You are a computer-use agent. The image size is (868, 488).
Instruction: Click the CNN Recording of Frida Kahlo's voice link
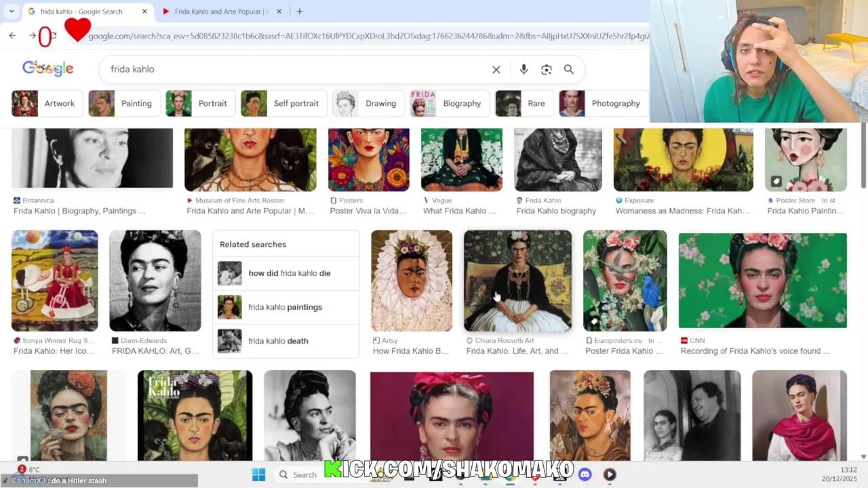[x=755, y=351]
